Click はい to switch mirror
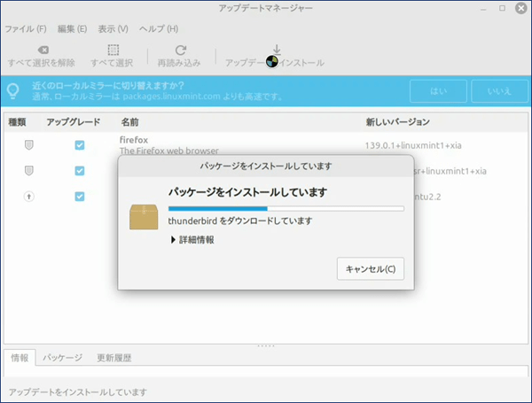This screenshot has height=403, width=532. 438,91
